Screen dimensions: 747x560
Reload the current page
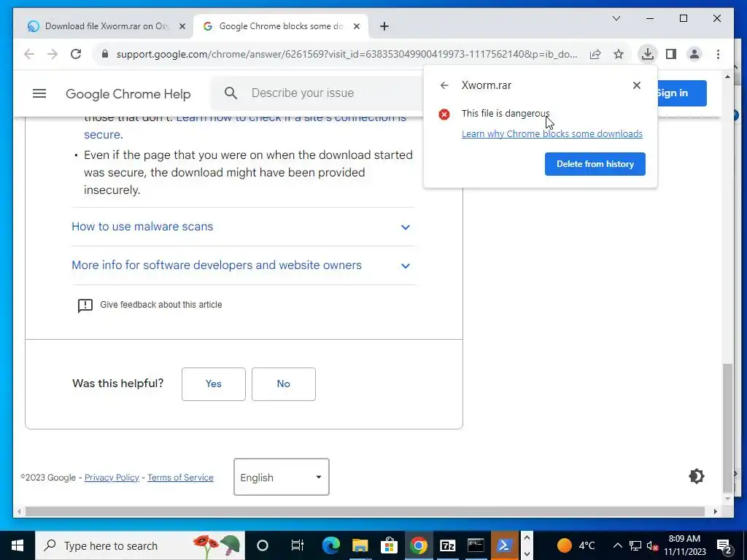point(76,54)
